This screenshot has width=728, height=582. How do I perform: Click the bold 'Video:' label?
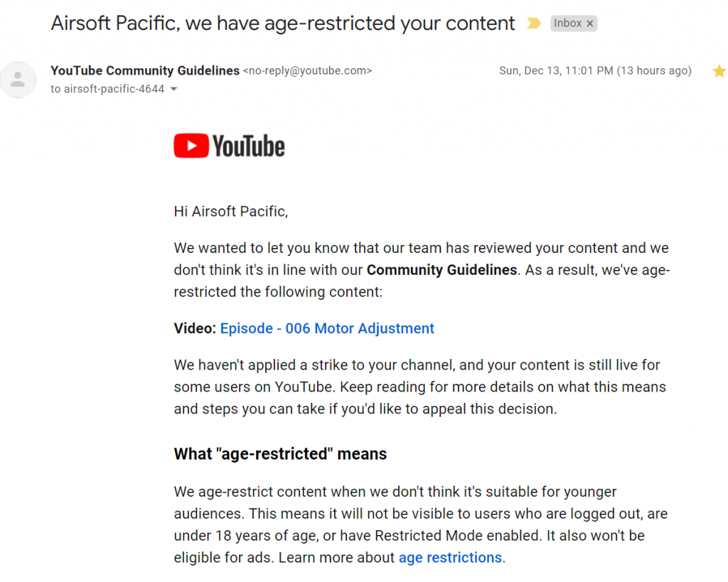tap(195, 328)
